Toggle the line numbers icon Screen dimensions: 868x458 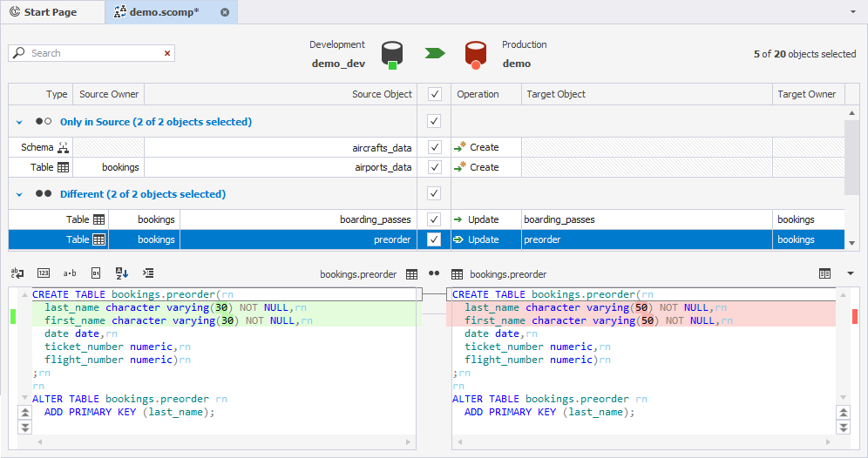(44, 273)
